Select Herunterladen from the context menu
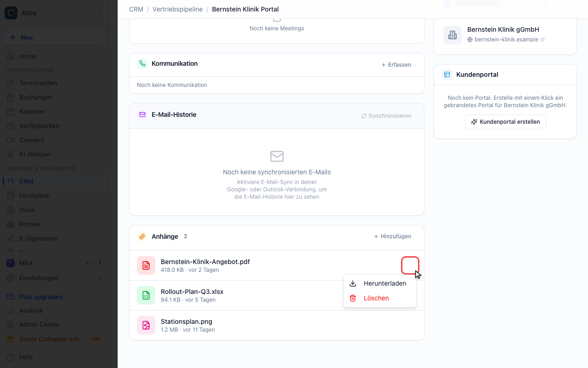 pyautogui.click(x=380, y=283)
